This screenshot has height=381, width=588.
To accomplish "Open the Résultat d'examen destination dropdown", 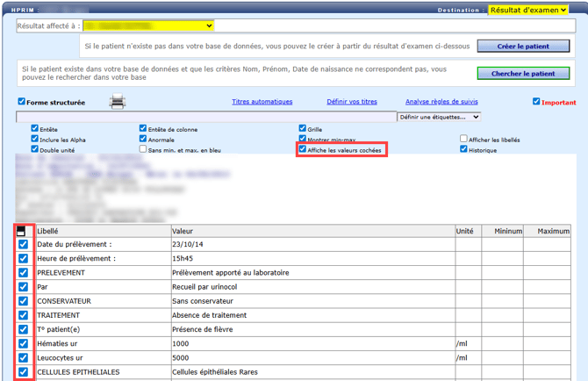I will [528, 10].
